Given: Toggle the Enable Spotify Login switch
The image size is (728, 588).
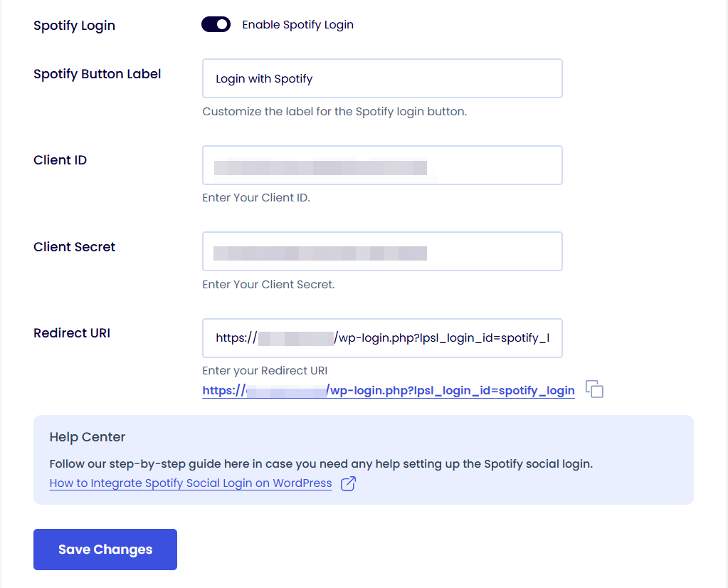Looking at the screenshot, I should (x=216, y=25).
